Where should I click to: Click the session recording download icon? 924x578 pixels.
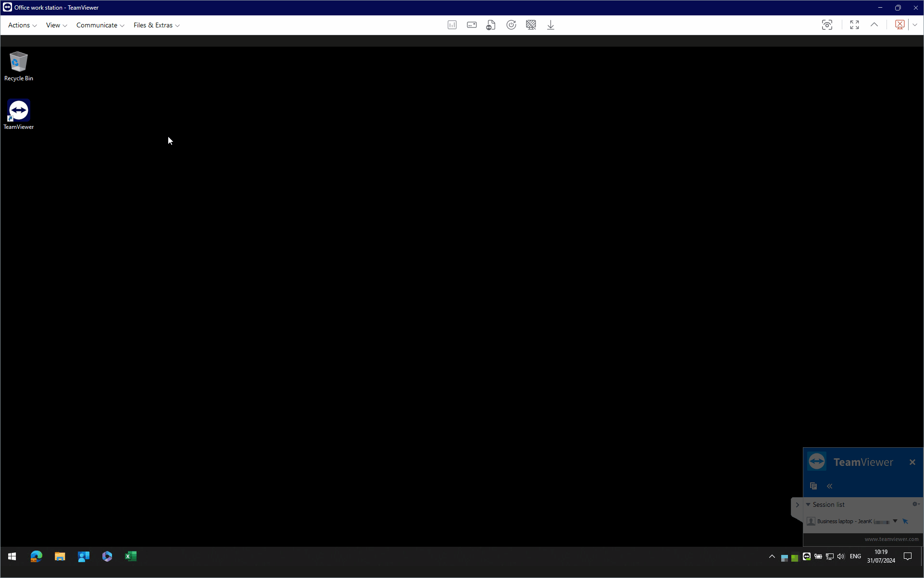[550, 25]
